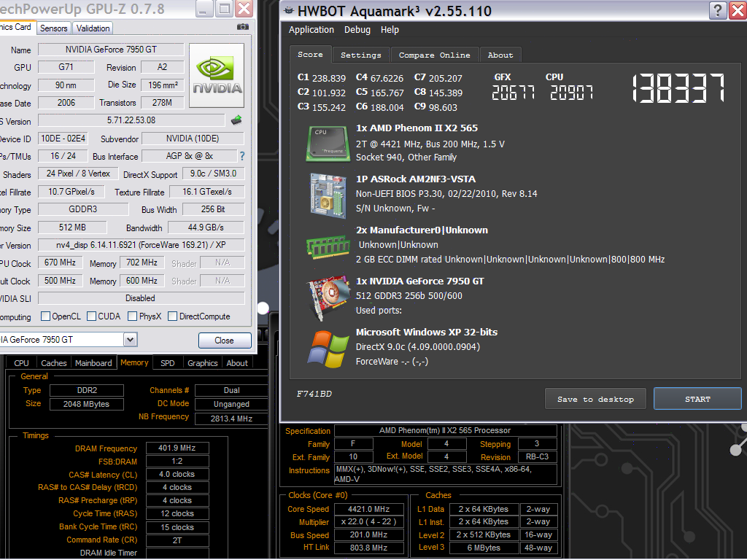Click the CAS# Latency value 4.0 clocks

[x=177, y=474]
